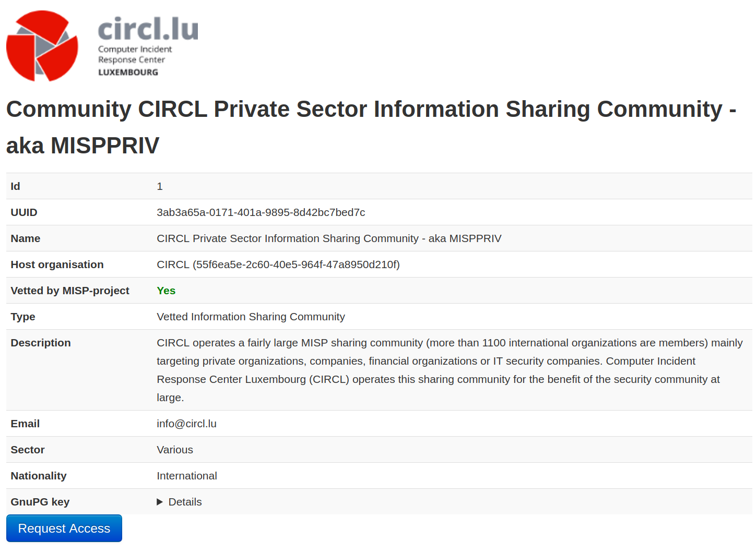Click the Details label beside GnuPG key
This screenshot has width=756, height=553.
click(x=185, y=502)
